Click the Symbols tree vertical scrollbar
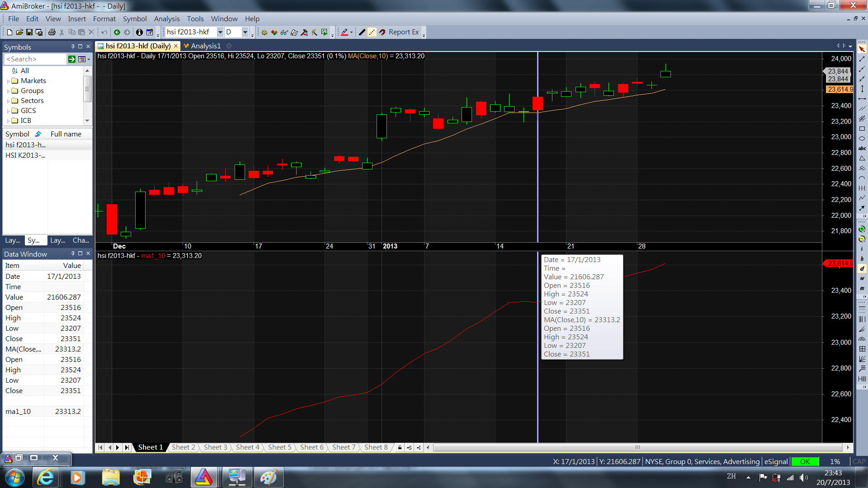This screenshot has height=488, width=868. 87,89
